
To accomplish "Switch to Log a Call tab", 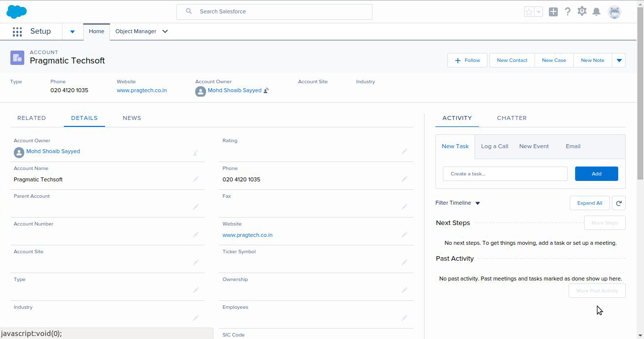I will (494, 146).
